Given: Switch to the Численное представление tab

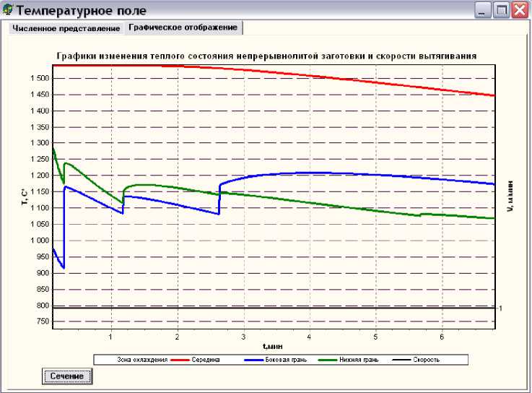Looking at the screenshot, I should tap(66, 28).
